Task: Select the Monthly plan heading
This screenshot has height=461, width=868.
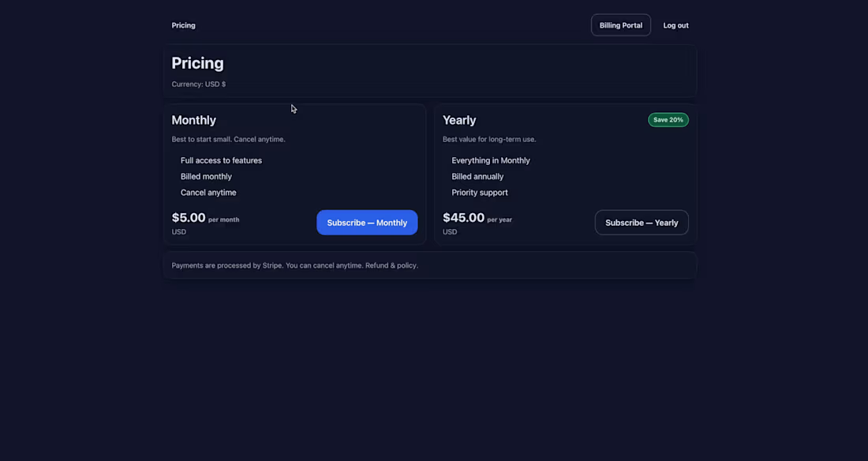Action: [x=194, y=120]
